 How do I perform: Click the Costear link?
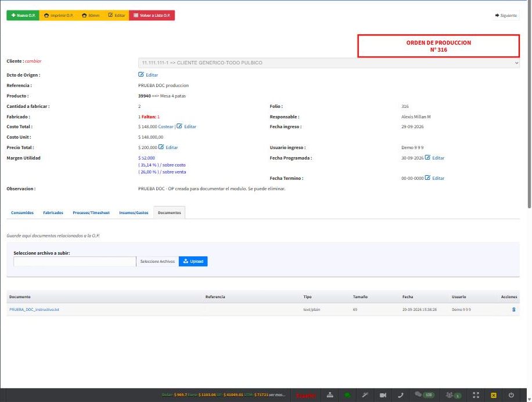click(166, 126)
